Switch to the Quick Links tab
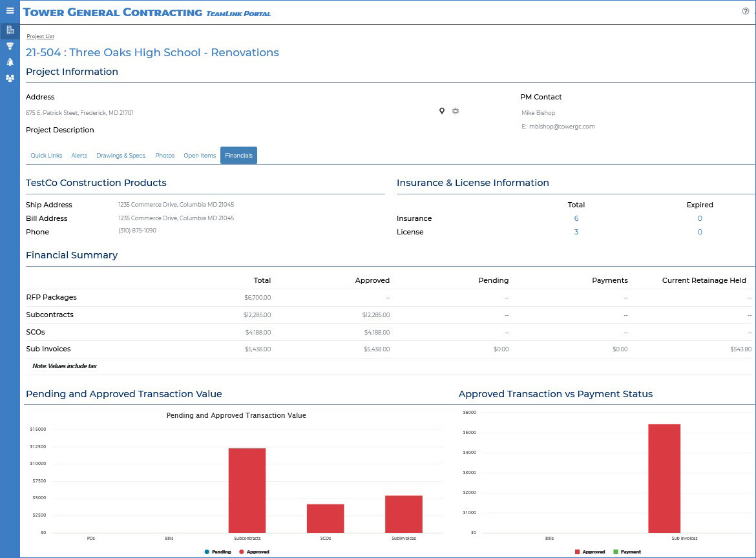This screenshot has width=756, height=558. (x=47, y=156)
